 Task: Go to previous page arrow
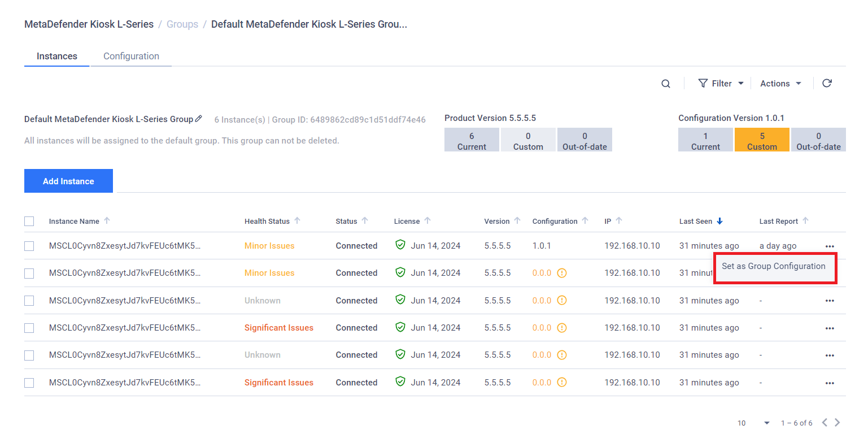(x=825, y=423)
